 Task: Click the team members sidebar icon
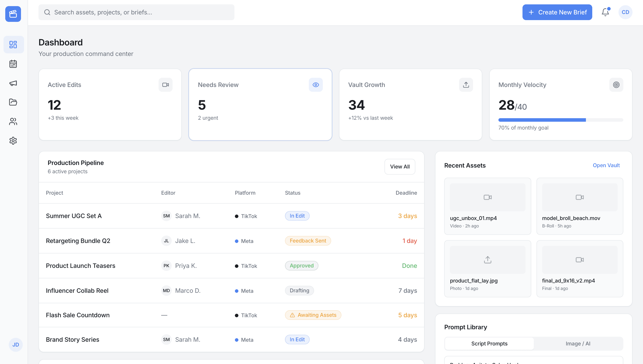pos(13,121)
